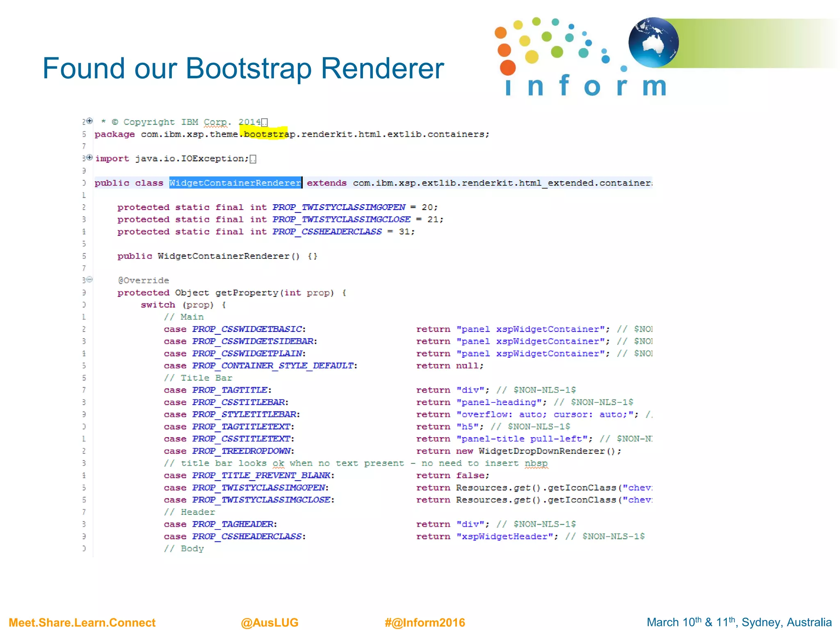Click the bootstrap word in package line
The width and height of the screenshot is (840, 630).
(269, 134)
